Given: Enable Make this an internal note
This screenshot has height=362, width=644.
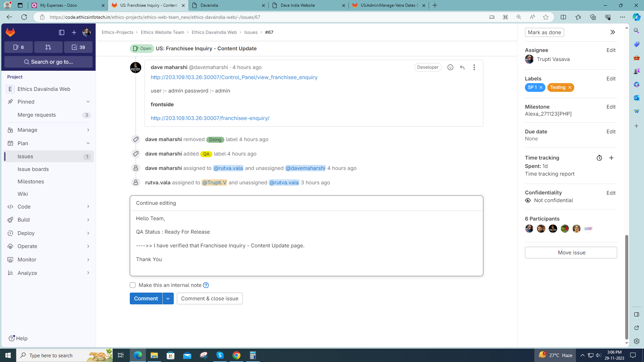Looking at the screenshot, I should 133,285.
